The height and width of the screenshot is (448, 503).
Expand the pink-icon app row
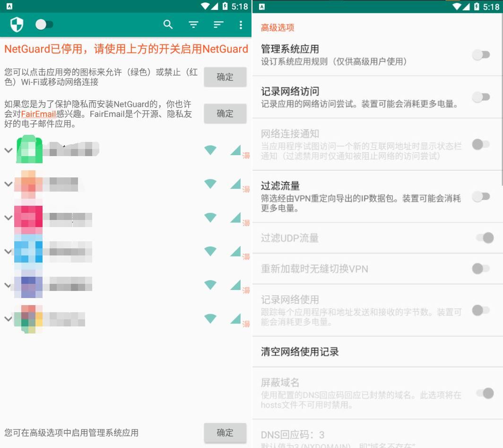9,218
